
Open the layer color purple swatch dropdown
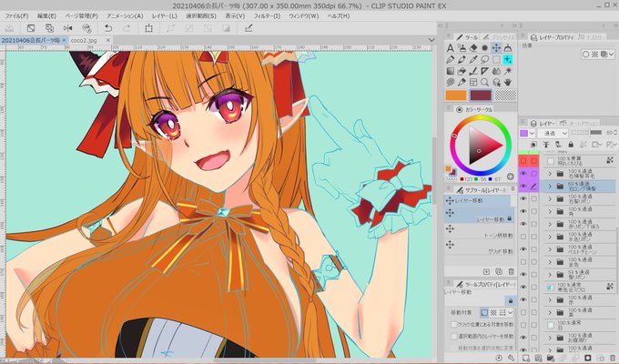pos(527,133)
